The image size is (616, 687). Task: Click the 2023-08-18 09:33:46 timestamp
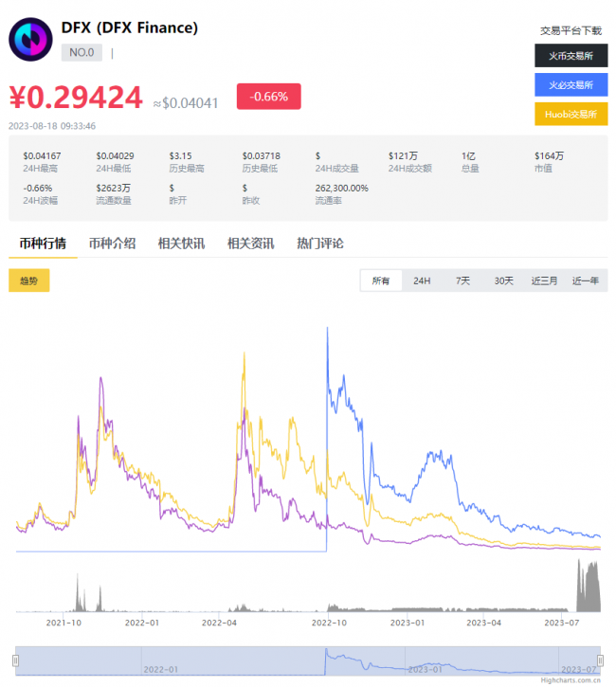[52, 126]
